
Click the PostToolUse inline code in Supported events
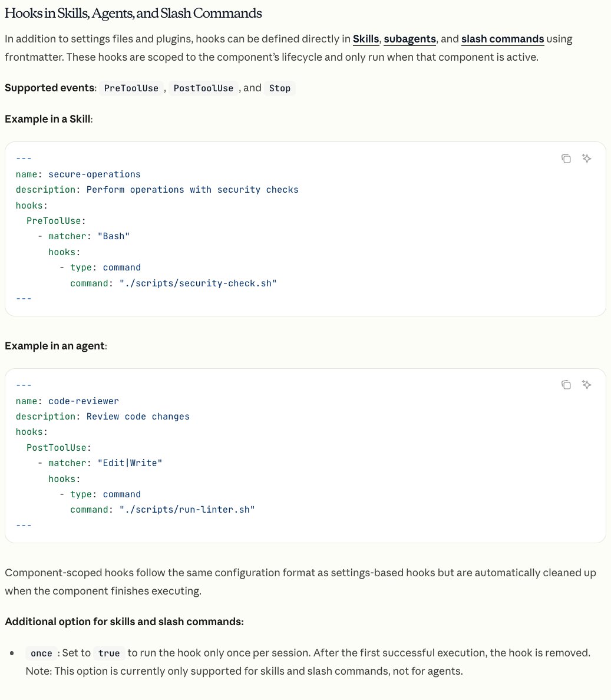coord(203,88)
